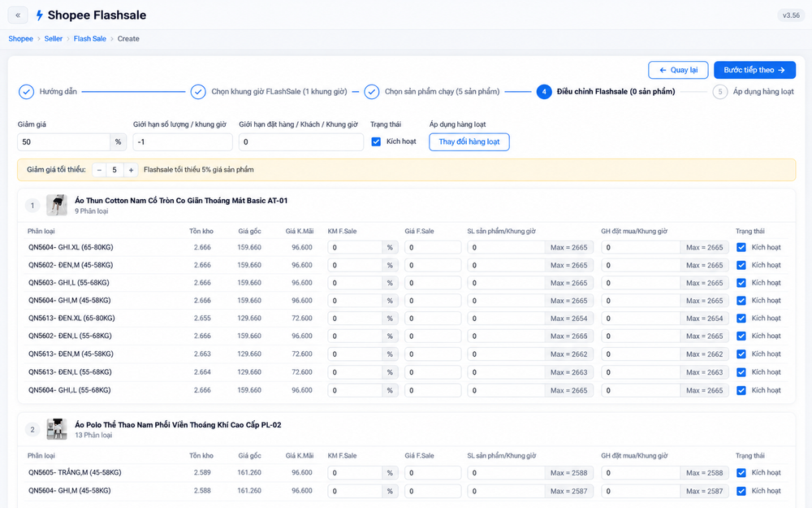Proceed with the Bước tiếp theo button
This screenshot has height=508, width=812.
(754, 70)
